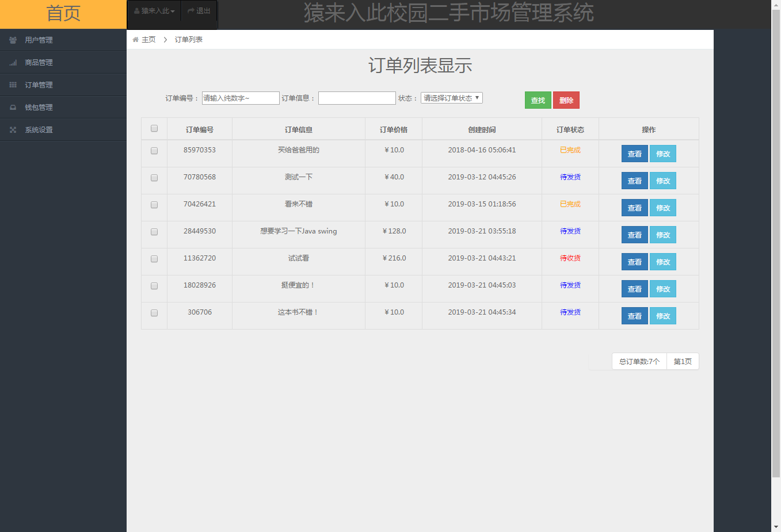Viewport: 781px width, 532px height.
Task: Click the arrow icon on the 退出 button
Action: [x=191, y=9]
